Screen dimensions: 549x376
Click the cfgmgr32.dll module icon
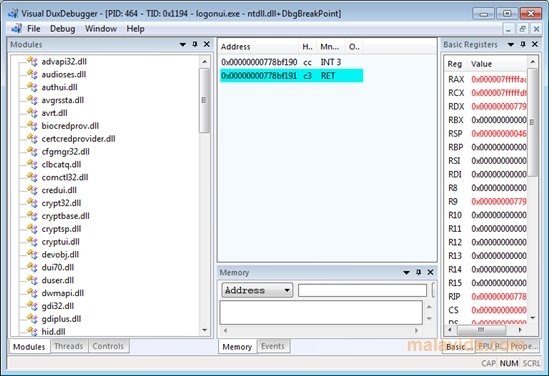tap(32, 152)
